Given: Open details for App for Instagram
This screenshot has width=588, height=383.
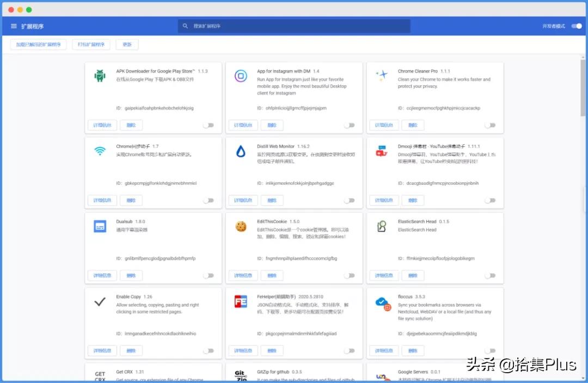Looking at the screenshot, I should [x=243, y=125].
